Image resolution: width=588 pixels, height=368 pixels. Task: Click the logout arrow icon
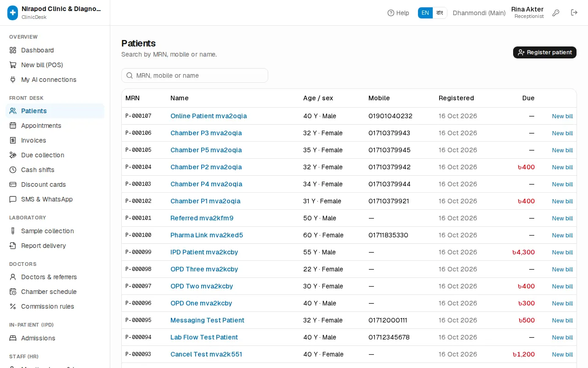[x=574, y=13]
